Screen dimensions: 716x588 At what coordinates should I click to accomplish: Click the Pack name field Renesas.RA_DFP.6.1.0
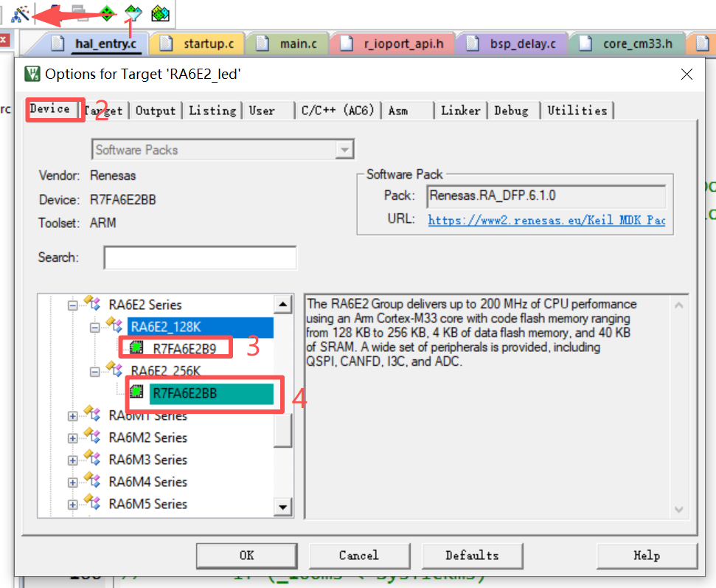[546, 196]
